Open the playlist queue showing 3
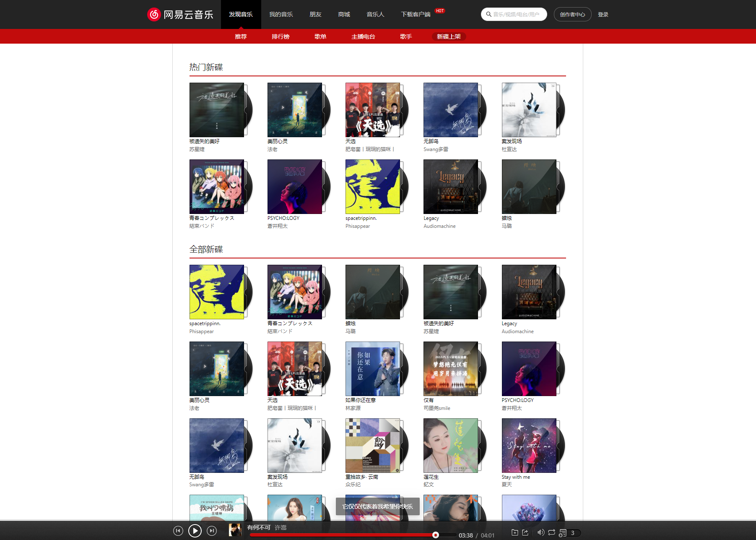Viewport: 756px width, 540px height. click(570, 533)
